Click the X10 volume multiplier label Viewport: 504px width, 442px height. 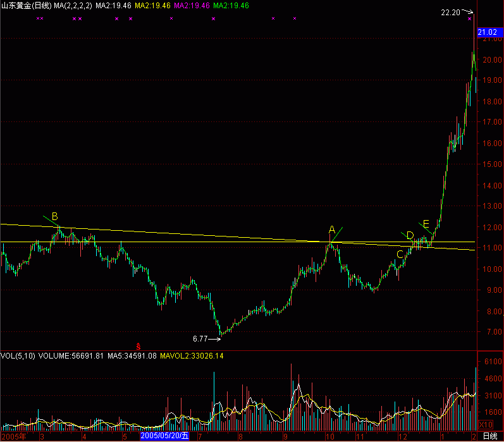485,424
